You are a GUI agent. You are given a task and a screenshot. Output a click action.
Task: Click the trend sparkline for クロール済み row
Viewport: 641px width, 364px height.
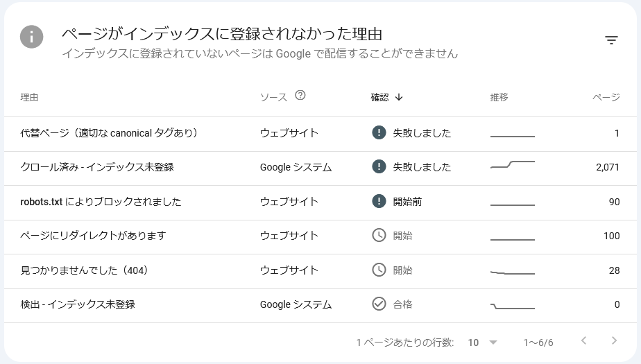pos(513,165)
